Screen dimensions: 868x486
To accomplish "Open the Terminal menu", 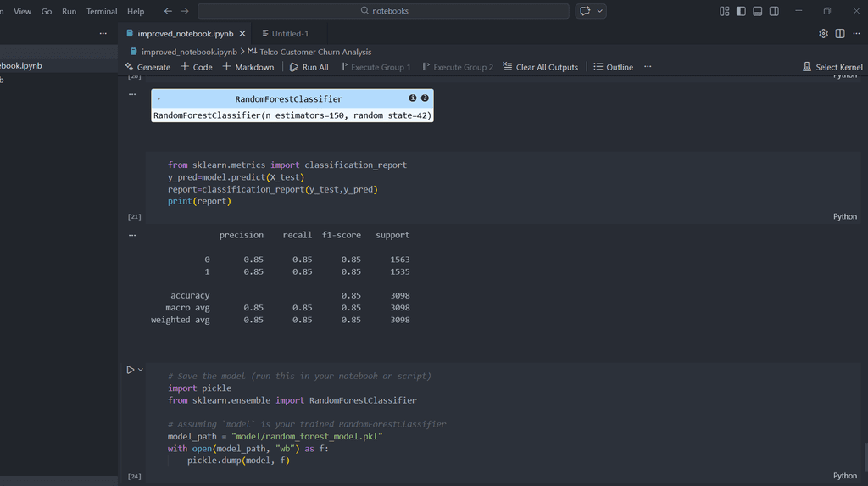I will (102, 12).
